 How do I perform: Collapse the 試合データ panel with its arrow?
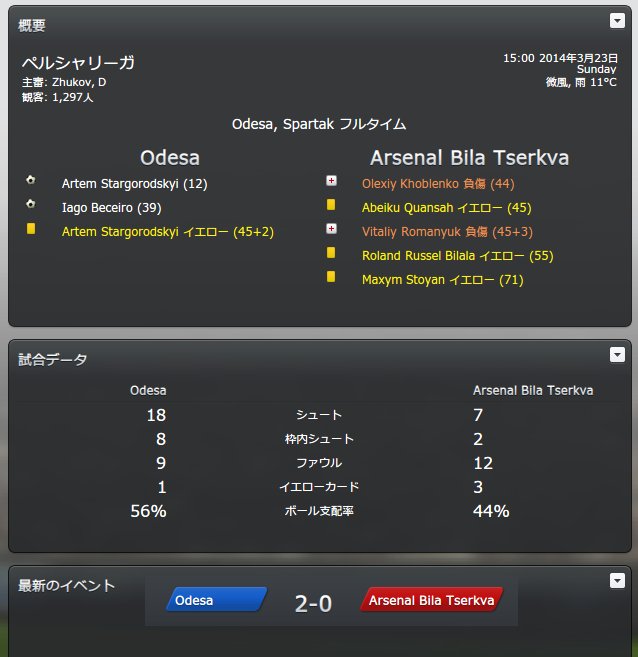click(617, 355)
